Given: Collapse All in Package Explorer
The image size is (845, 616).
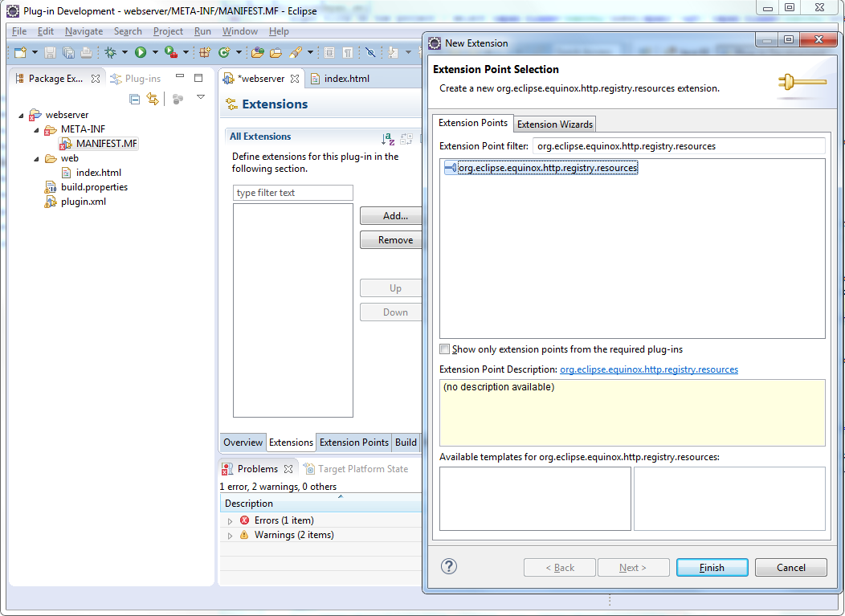Looking at the screenshot, I should [x=135, y=99].
